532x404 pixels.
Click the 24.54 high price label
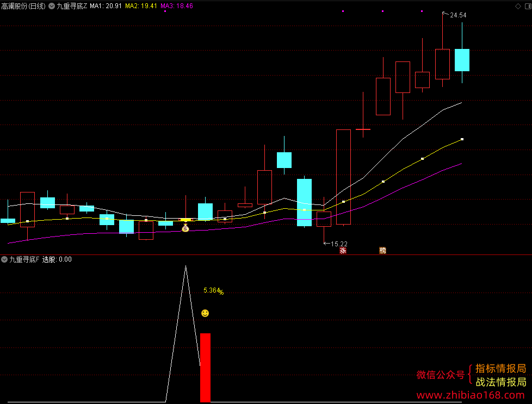[458, 15]
